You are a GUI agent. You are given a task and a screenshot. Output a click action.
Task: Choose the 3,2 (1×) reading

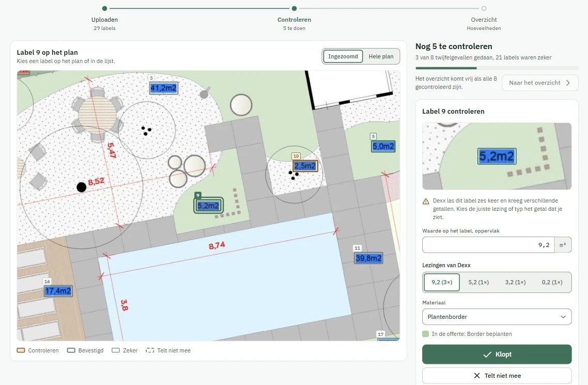(x=515, y=282)
